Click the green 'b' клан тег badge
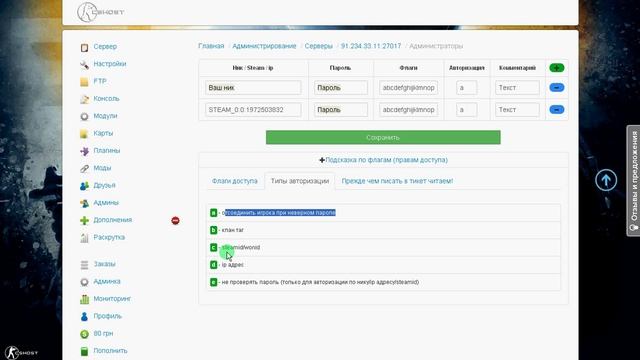The image size is (640, 360). [213, 230]
